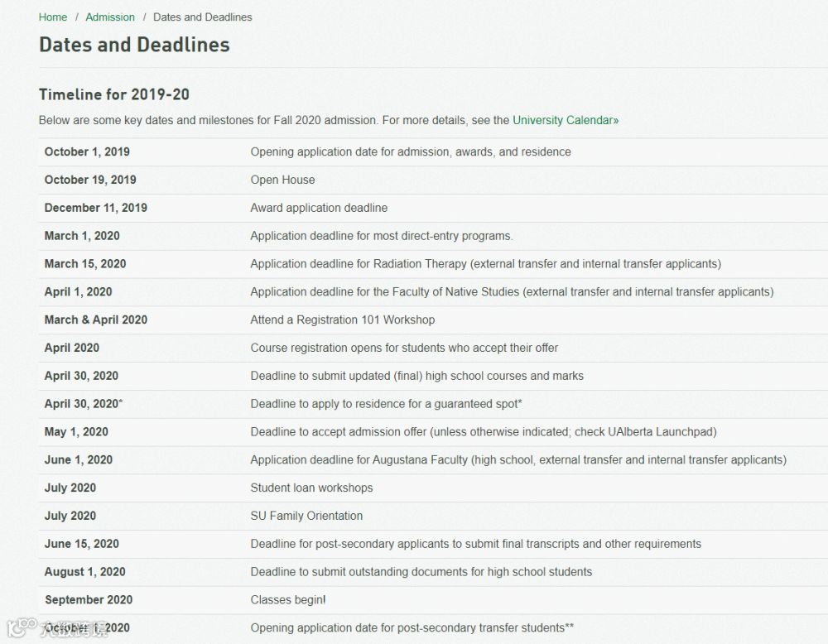Screen dimensions: 828x644
Task: Open the Home breadcrumb link
Action: (53, 17)
